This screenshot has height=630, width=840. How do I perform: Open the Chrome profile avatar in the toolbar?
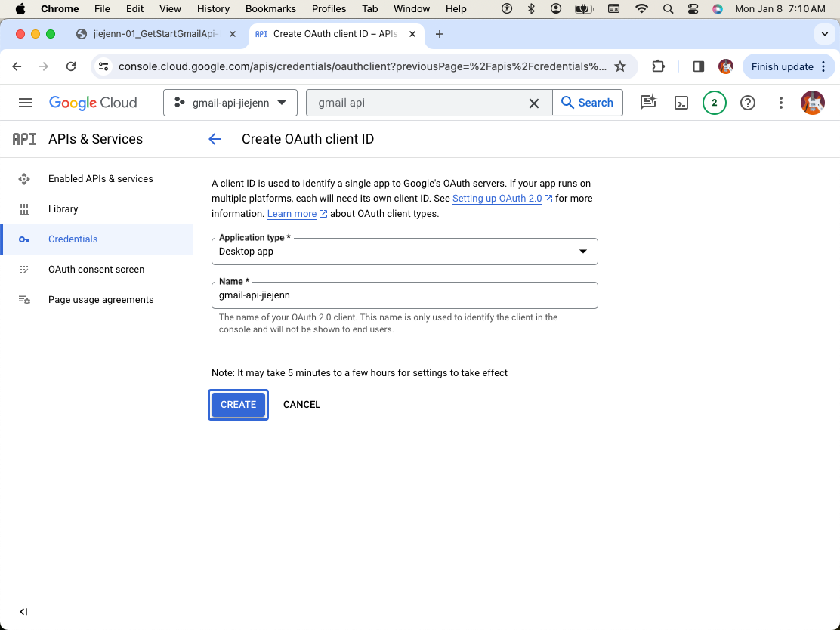point(725,66)
